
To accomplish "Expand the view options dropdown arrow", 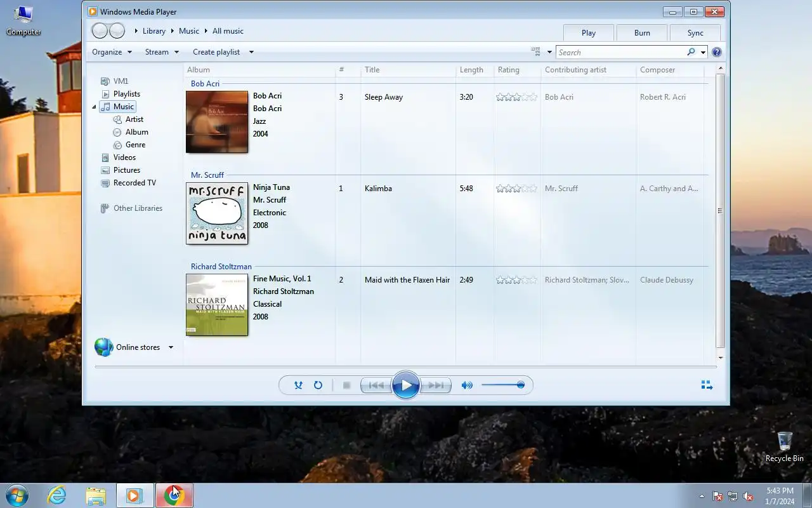I will pyautogui.click(x=549, y=53).
